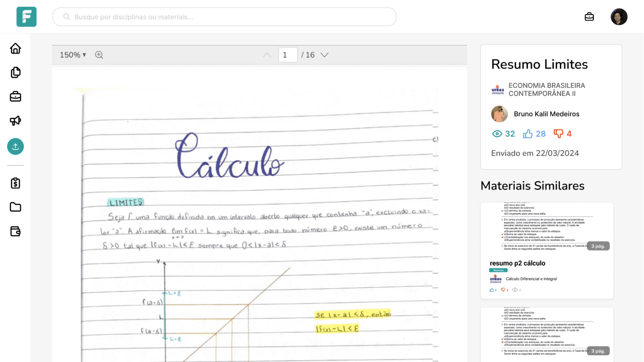
Task: Open Bruno Kalil Medeiros profile
Action: click(546, 114)
